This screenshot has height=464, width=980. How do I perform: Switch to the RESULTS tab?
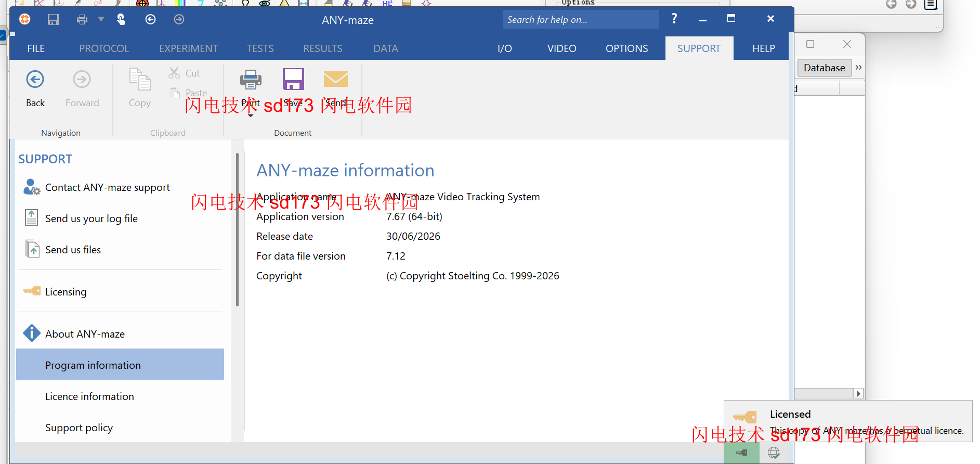(323, 48)
